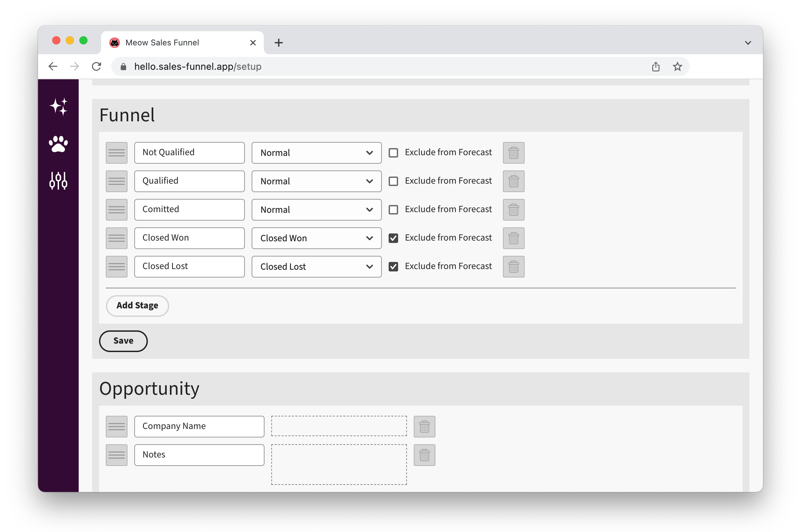Open Closed Lost stage type dropdown
This screenshot has width=801, height=532.
pyautogui.click(x=316, y=267)
